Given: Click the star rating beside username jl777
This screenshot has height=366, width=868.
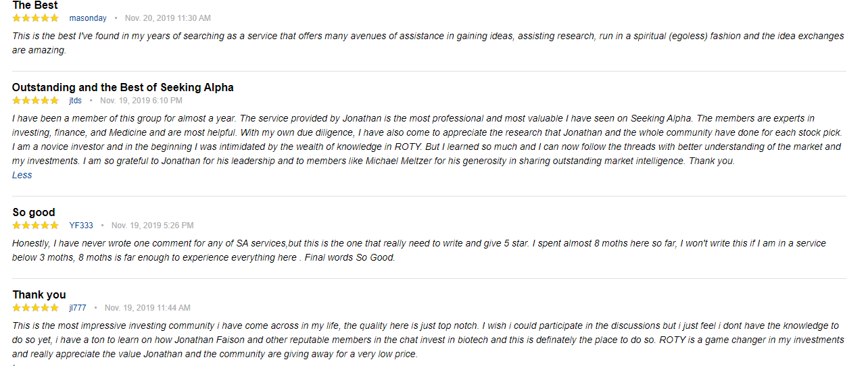Looking at the screenshot, I should click(x=36, y=308).
